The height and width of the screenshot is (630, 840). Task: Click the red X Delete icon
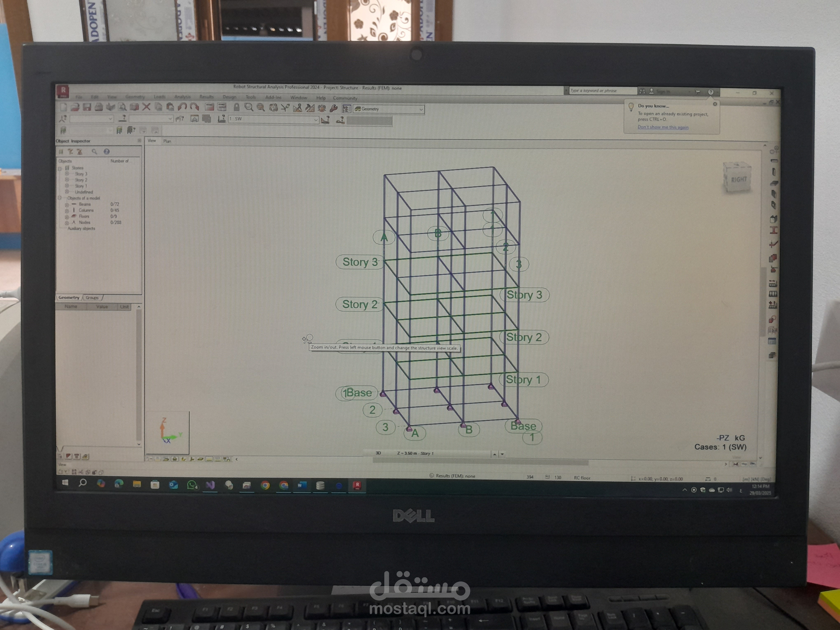[146, 107]
